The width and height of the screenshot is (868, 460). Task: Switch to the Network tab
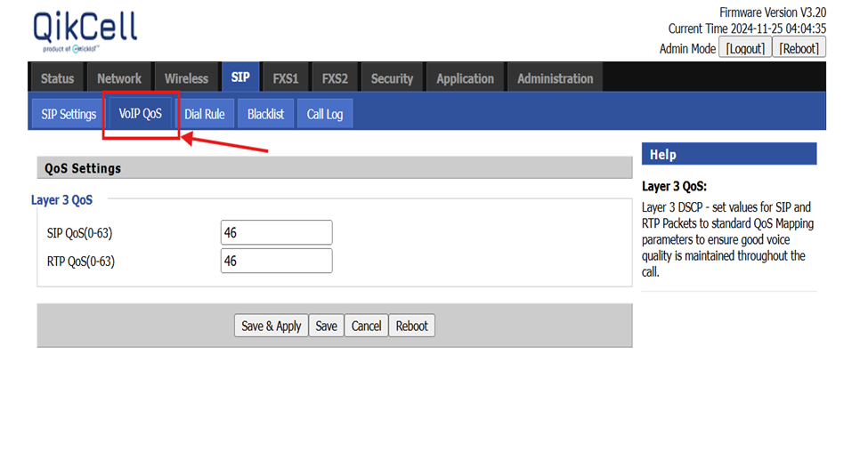pos(119,78)
